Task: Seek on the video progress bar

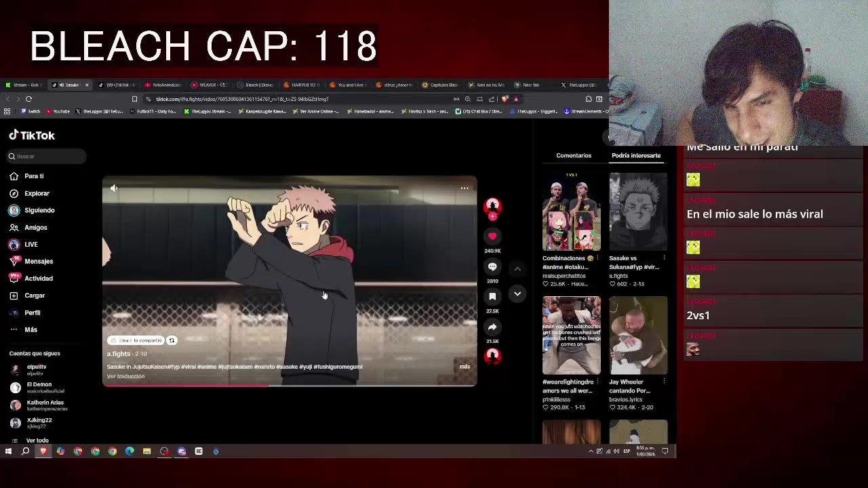Action: [290, 385]
